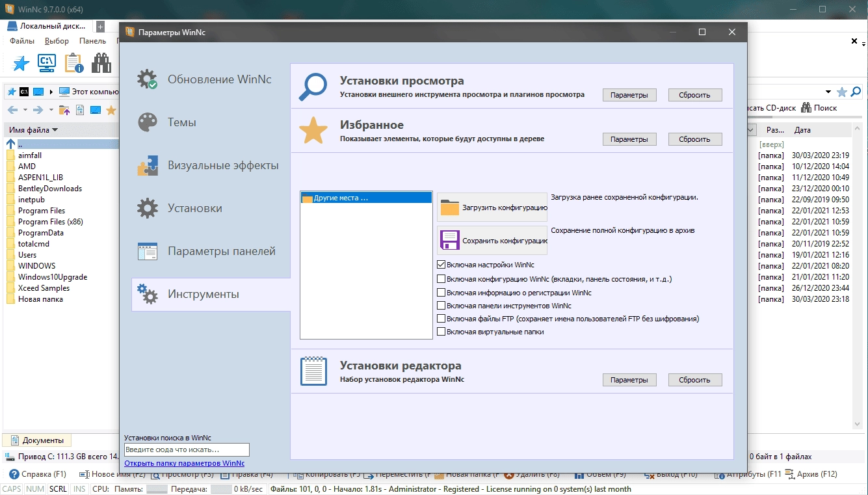
Task: Click the magnifier icon for Установки просмотра
Action: click(x=313, y=87)
